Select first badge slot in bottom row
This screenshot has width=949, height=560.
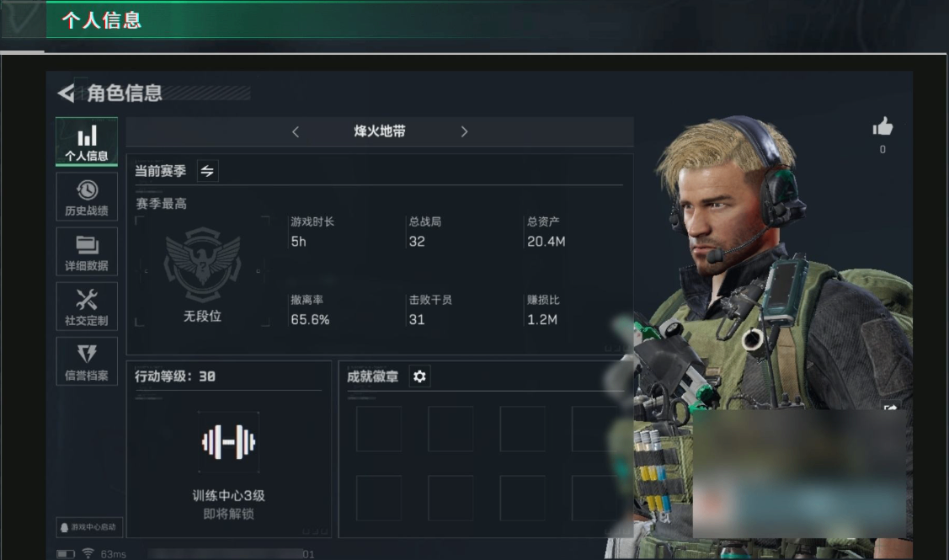[379, 499]
